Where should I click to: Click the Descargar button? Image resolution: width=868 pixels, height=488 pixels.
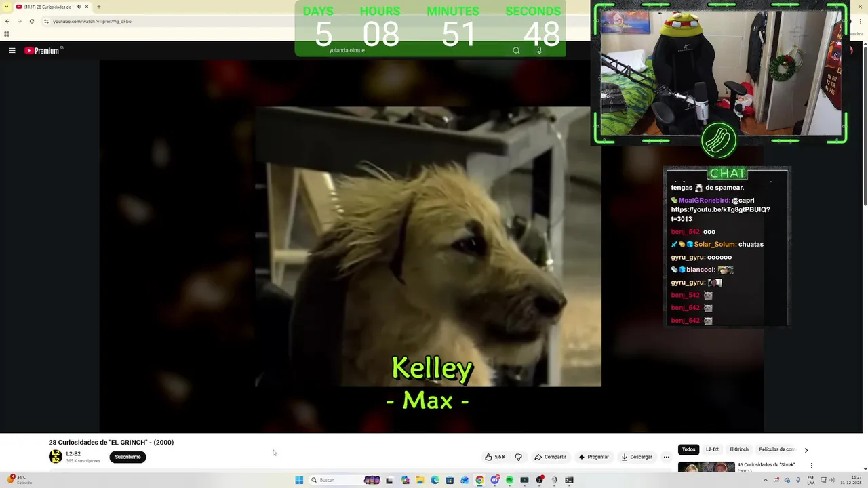coord(637,457)
